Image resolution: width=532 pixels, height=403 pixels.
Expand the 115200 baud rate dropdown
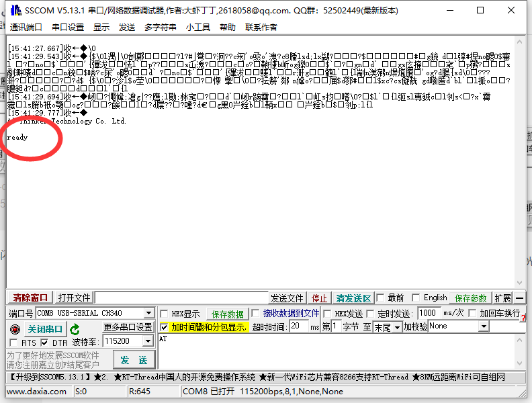point(148,341)
